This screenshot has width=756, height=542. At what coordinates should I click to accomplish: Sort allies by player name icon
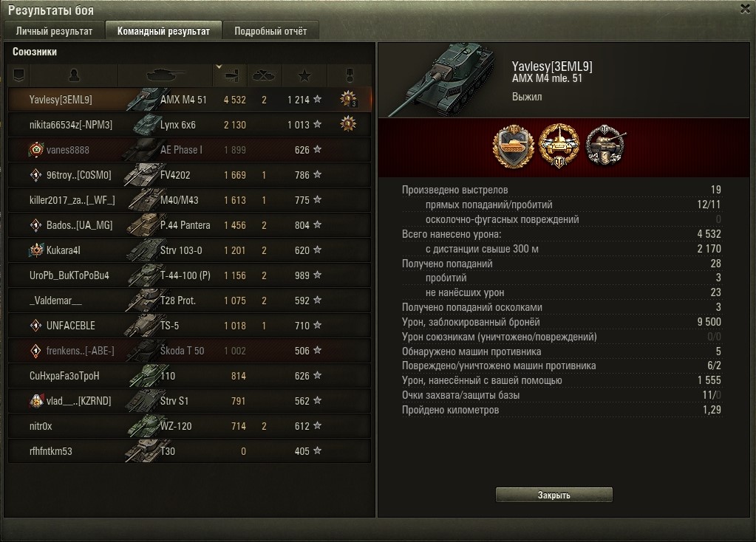pos(74,75)
